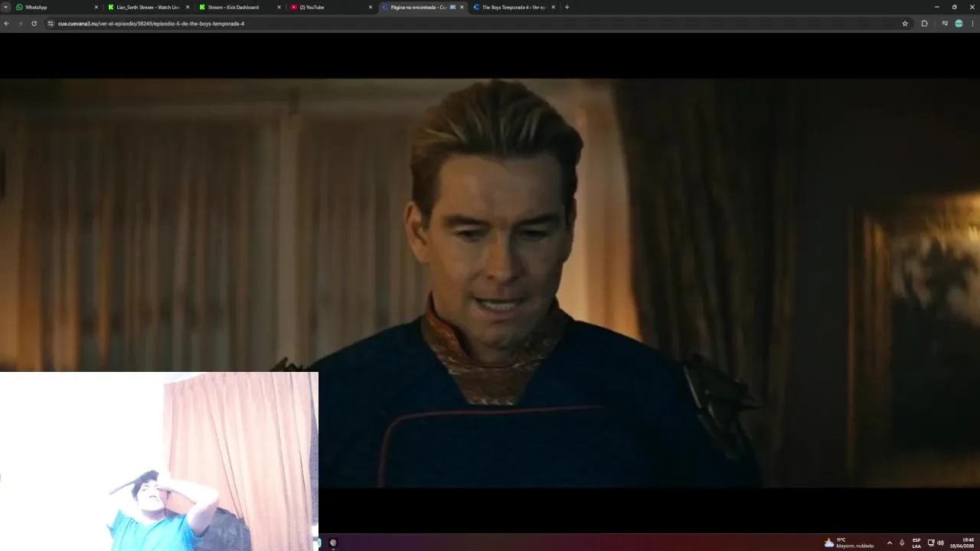Open the volume speaker tray icon
The image size is (980, 551).
coord(940,543)
